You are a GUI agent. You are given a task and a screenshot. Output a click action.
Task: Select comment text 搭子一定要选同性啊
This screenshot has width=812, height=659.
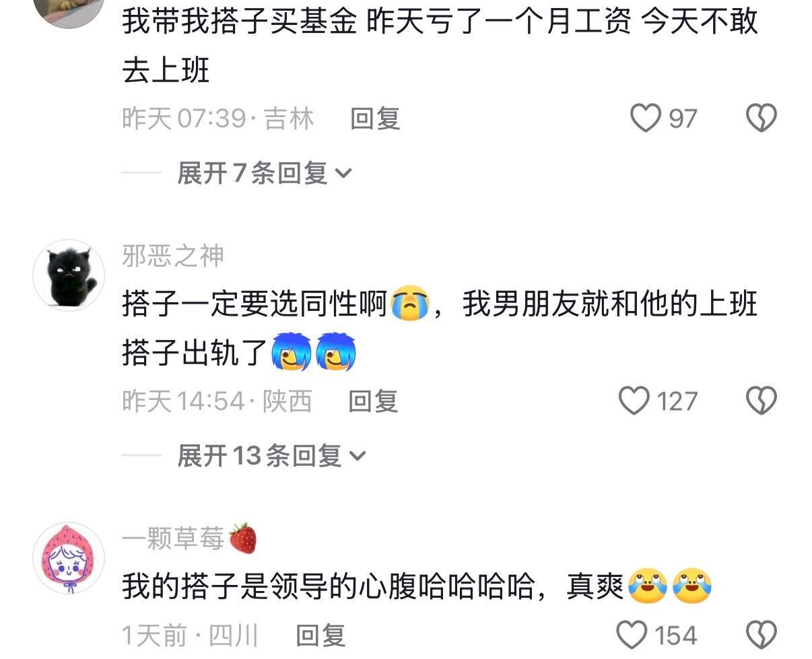coord(255,305)
